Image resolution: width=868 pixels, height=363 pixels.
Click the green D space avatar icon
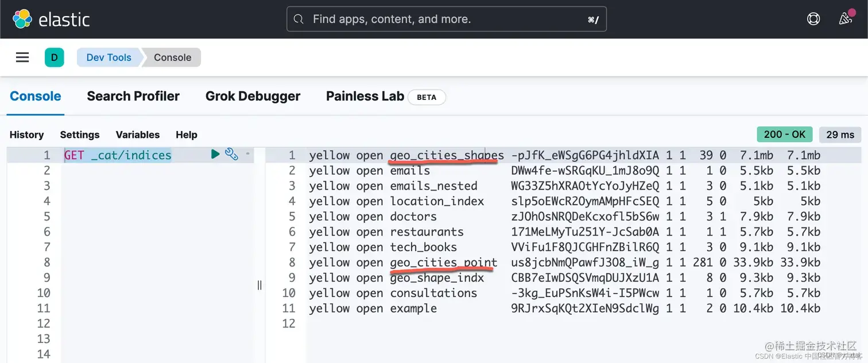(55, 57)
